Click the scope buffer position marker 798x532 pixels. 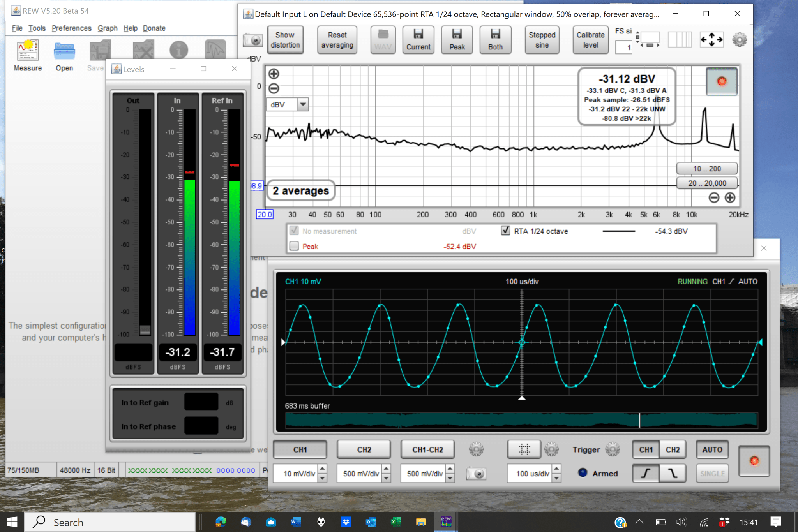tap(639, 421)
